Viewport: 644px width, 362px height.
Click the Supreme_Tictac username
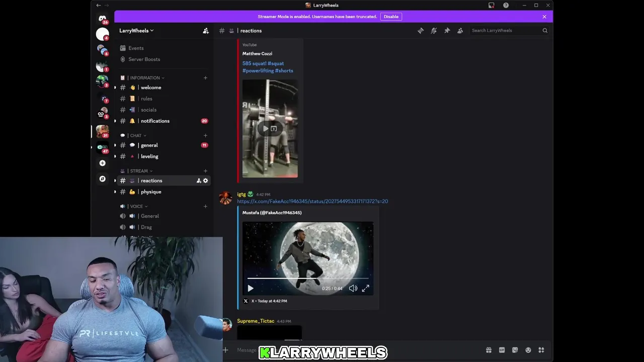tap(256, 321)
